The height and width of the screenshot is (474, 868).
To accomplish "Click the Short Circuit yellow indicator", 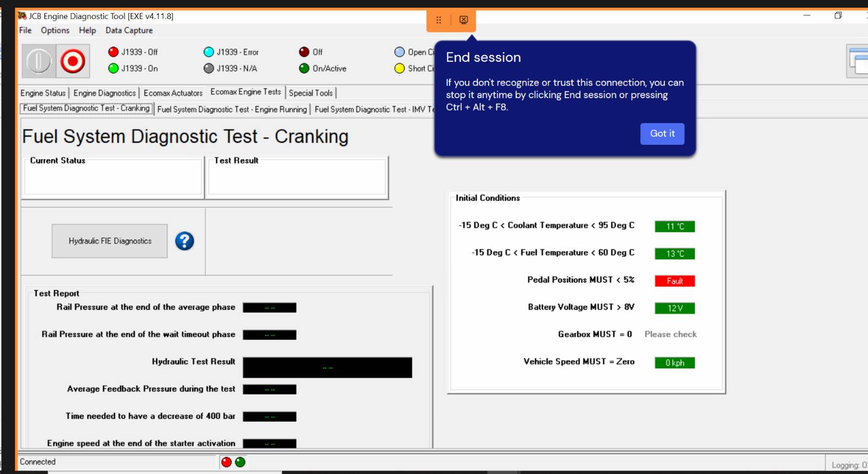I will tap(399, 68).
